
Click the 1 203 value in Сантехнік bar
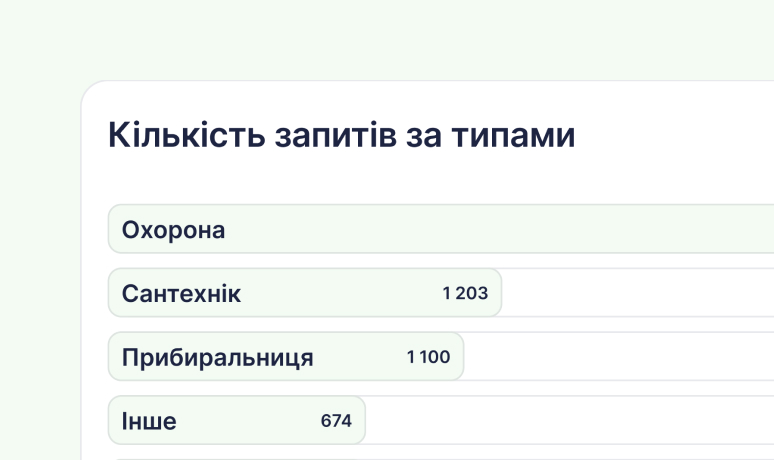pyautogui.click(x=465, y=293)
